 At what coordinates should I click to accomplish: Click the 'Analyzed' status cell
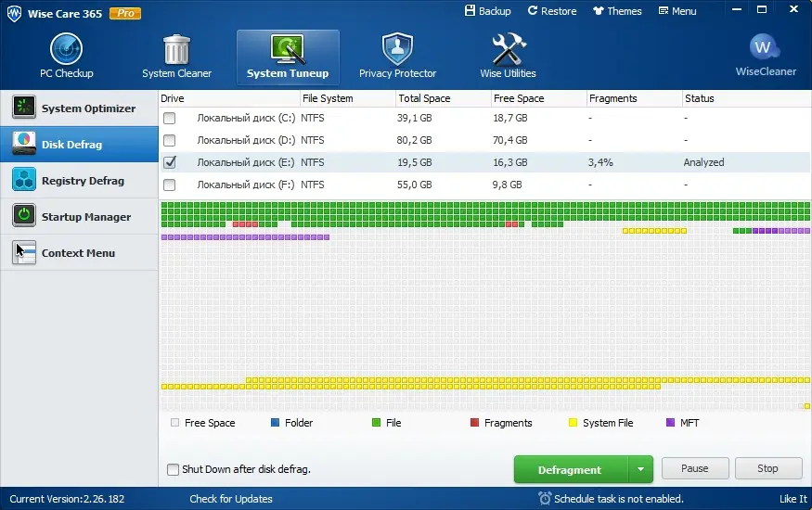point(703,162)
